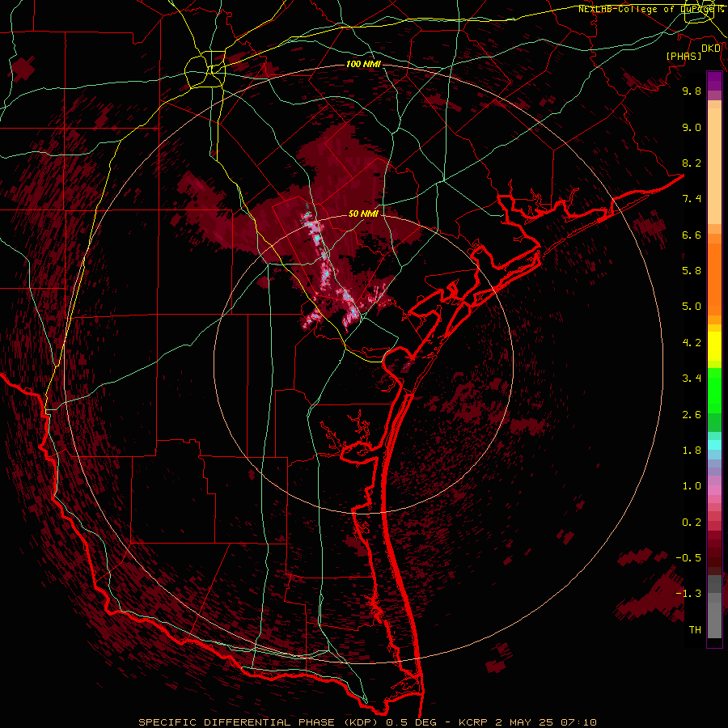Choose the 1.8 scale value

(692, 451)
